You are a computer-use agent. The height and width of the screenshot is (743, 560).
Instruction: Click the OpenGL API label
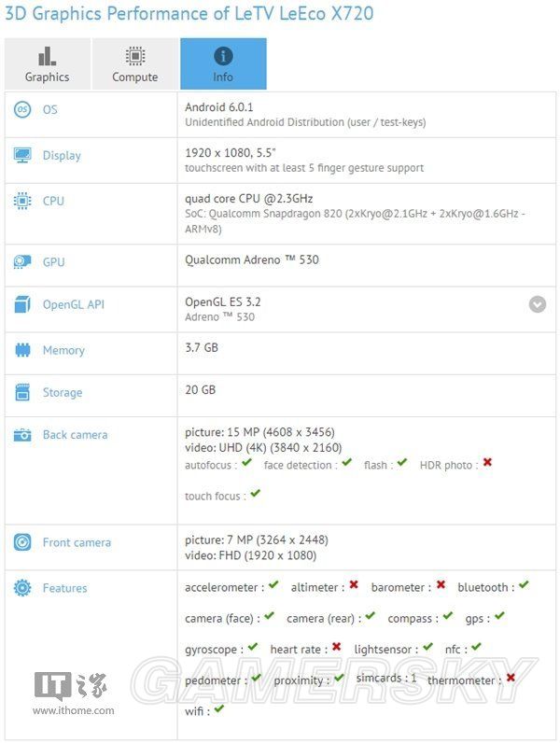74,304
